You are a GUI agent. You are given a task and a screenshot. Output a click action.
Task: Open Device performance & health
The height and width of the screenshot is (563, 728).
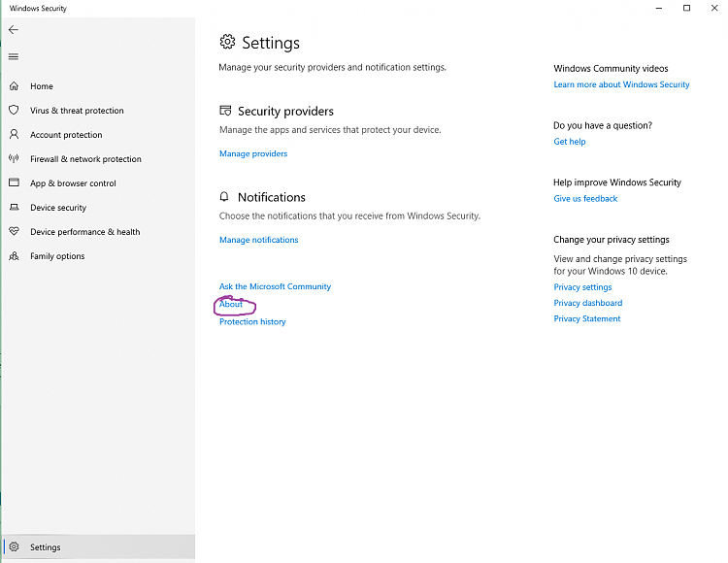coord(85,232)
